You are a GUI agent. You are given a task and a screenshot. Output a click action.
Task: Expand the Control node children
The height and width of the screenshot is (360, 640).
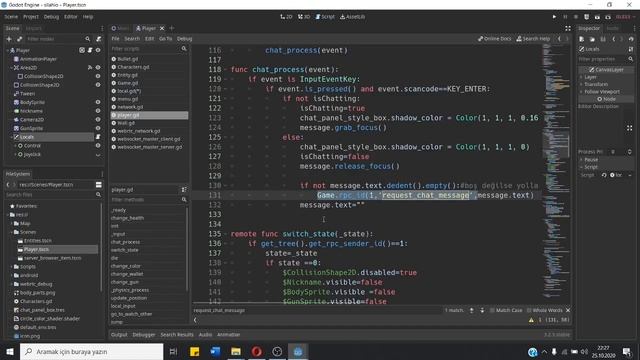pos(15,145)
